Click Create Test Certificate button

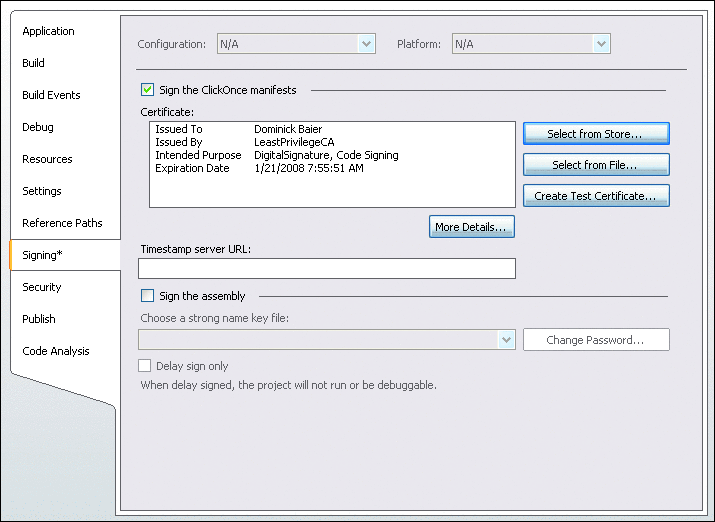click(596, 196)
